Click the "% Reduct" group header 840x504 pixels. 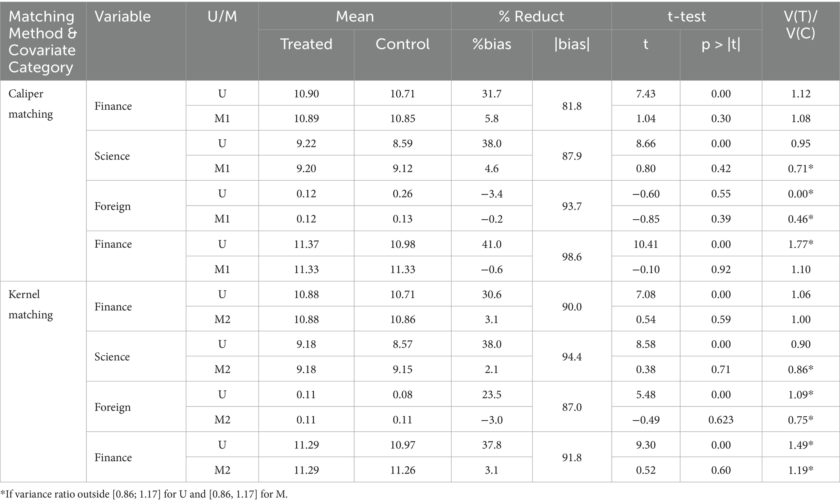[x=531, y=17]
